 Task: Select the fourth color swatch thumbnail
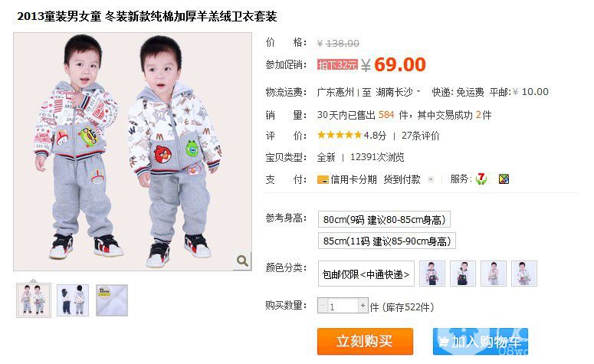coord(524,274)
